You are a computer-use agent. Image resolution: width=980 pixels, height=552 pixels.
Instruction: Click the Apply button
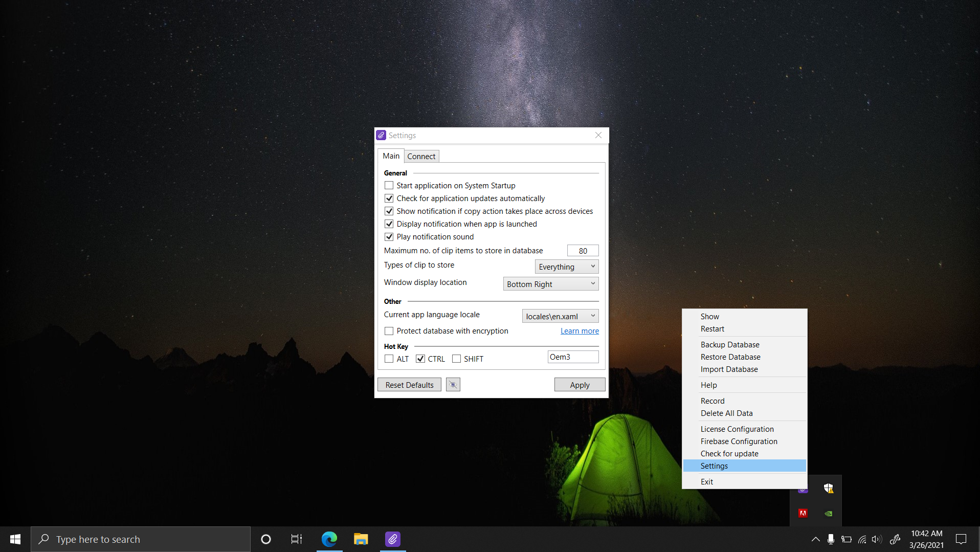click(x=580, y=385)
